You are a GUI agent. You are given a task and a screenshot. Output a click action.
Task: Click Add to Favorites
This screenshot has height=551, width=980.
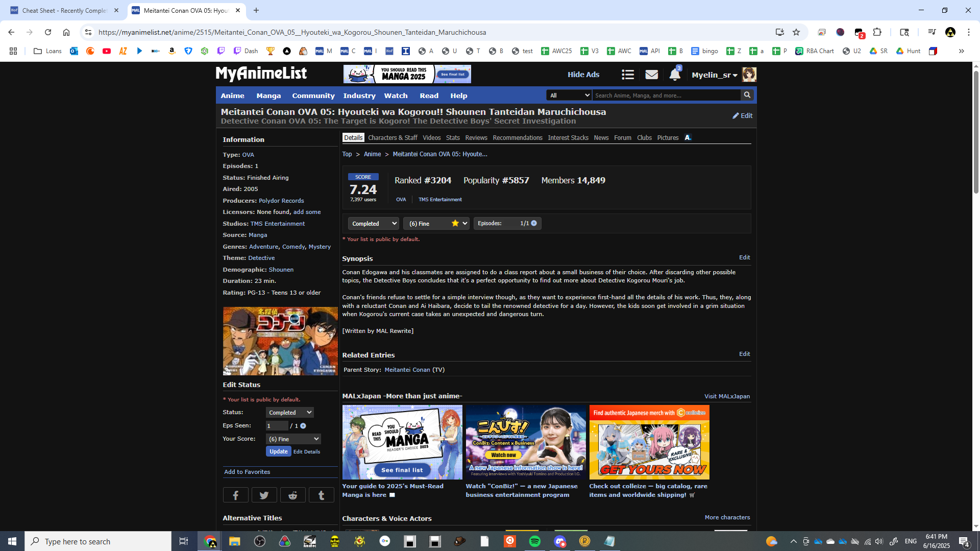[247, 472]
